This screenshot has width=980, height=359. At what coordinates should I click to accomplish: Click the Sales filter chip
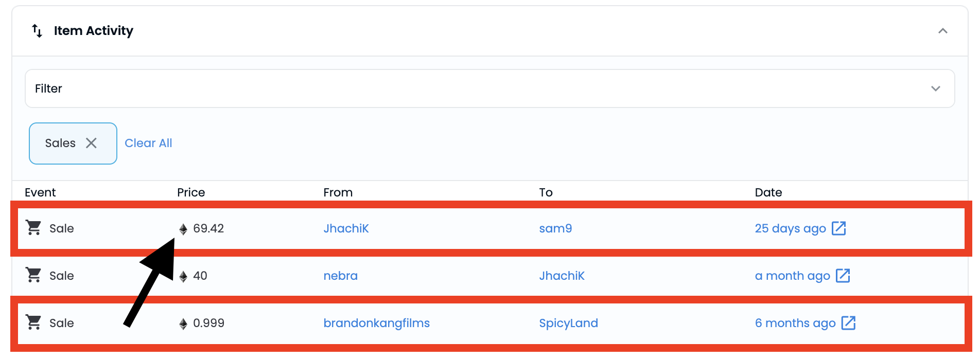[60, 143]
